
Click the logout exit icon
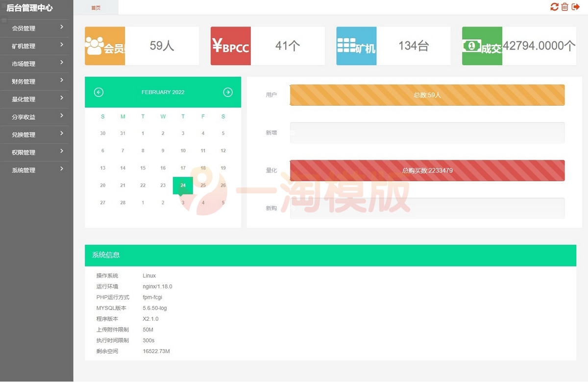[x=576, y=7]
